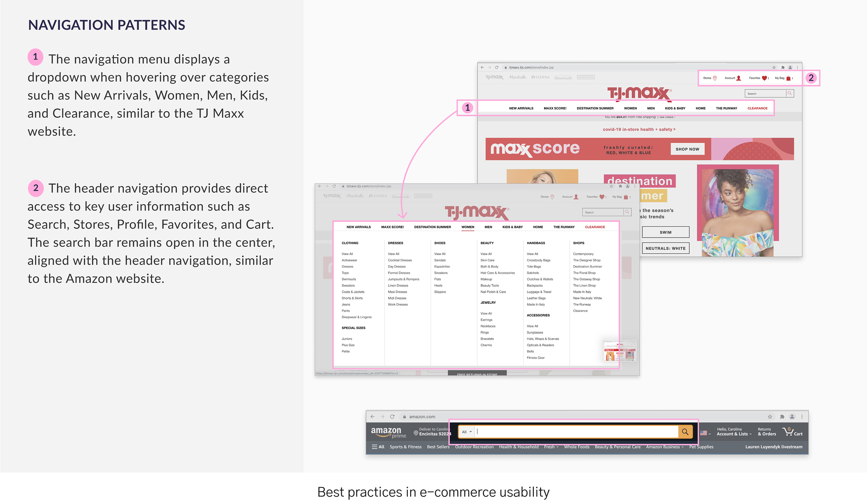The width and height of the screenshot is (867, 504).
Task: Open Account profile icon in TJ Maxx header
Action: [738, 78]
